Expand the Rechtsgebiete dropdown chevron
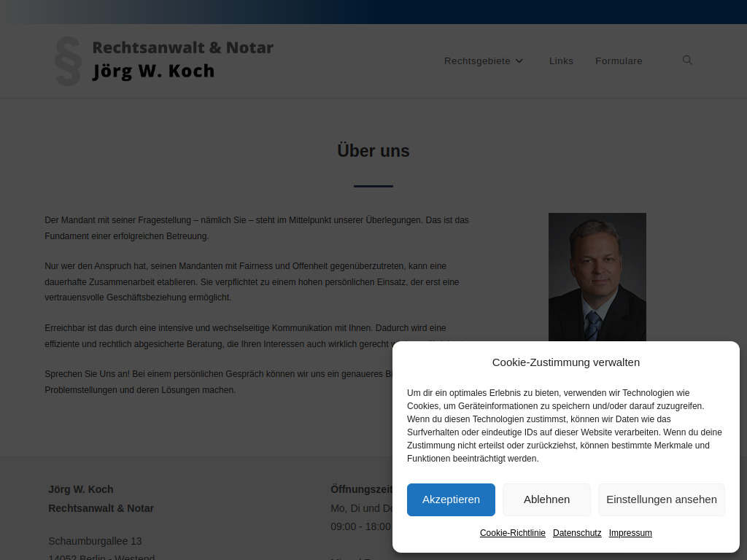Screen dimensions: 747x560 [519, 61]
